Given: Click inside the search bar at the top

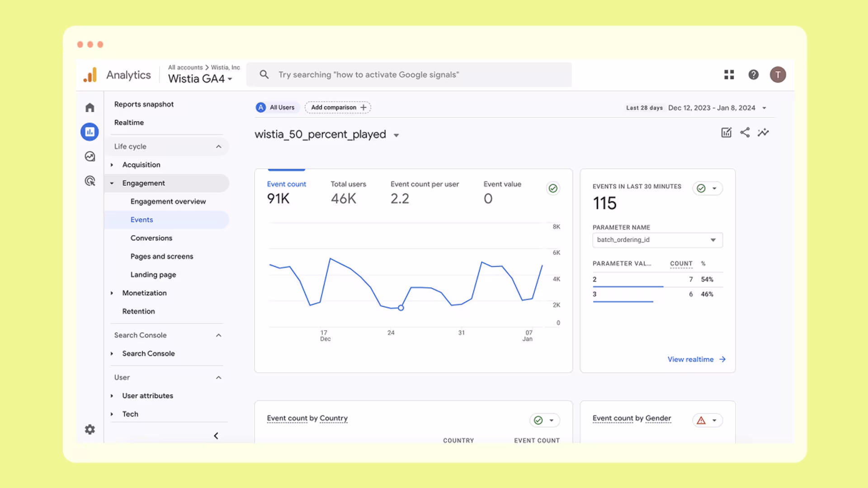Looking at the screenshot, I should tap(407, 75).
